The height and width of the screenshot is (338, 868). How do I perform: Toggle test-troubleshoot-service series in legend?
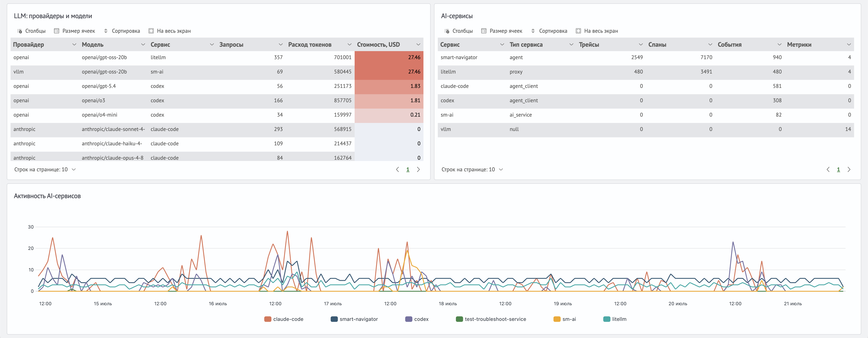click(491, 319)
